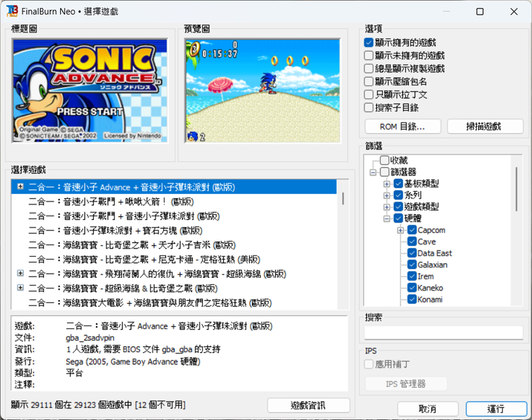The height and width of the screenshot is (420, 532).
Task: Select highlighted 音速小子 Advance + 彈珠派對 row
Action: (174, 188)
